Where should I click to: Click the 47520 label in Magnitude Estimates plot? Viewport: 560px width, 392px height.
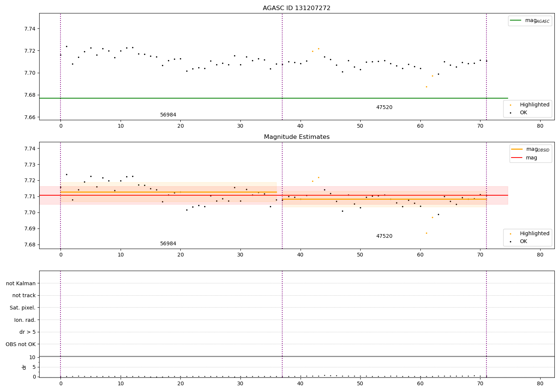pos(384,236)
